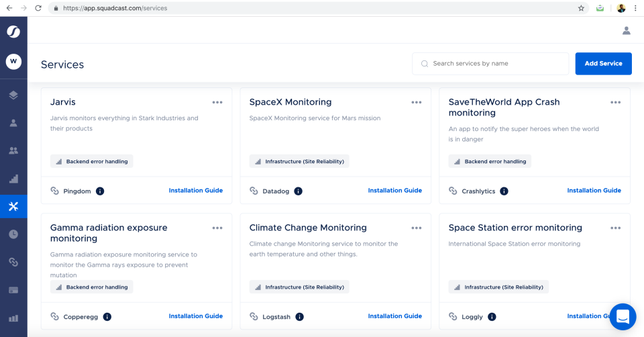Click info icon next to Datadog

[299, 191]
